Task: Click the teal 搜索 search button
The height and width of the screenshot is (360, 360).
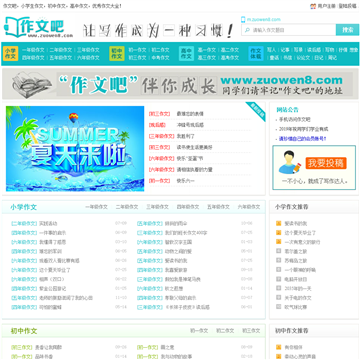Action: [347, 30]
